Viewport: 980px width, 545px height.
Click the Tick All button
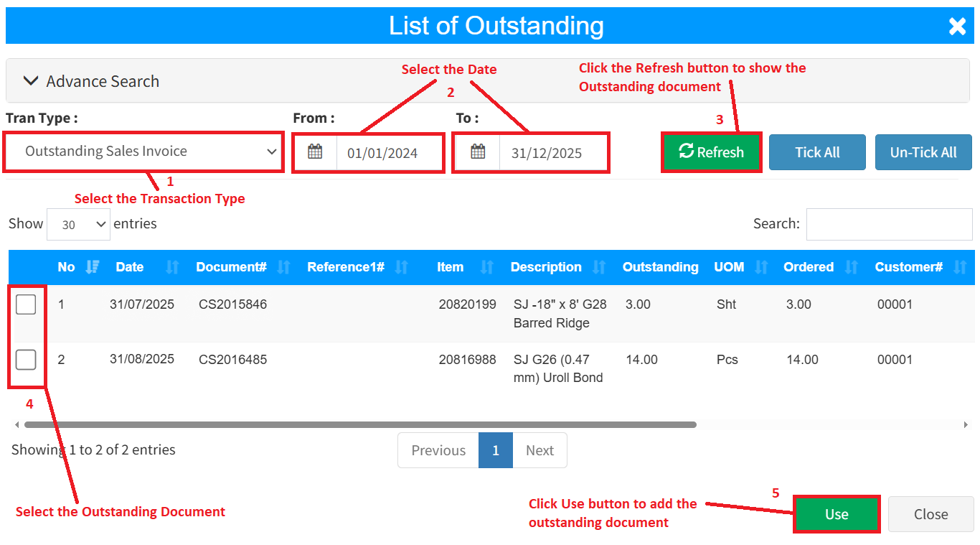point(817,152)
